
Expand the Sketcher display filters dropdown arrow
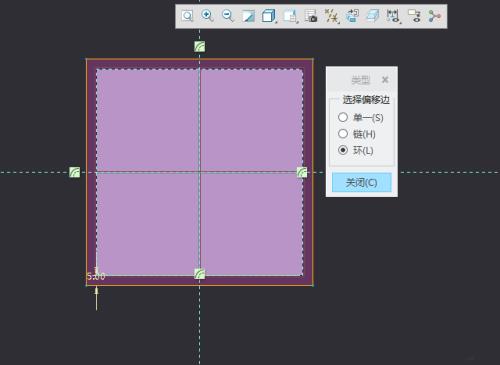pyautogui.click(x=400, y=22)
